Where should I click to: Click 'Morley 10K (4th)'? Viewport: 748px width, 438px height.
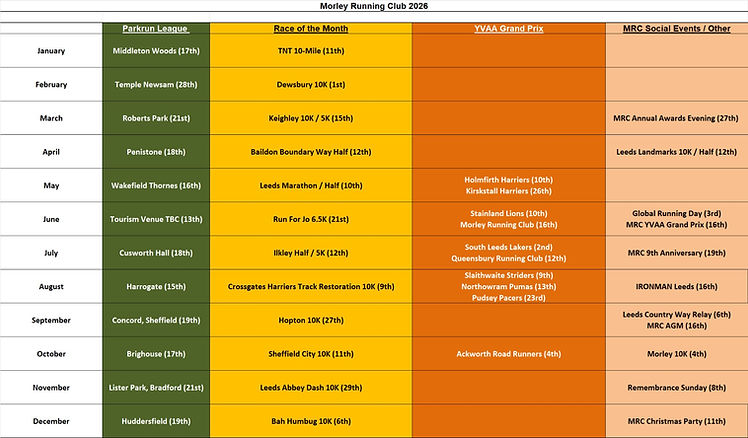tap(676, 354)
